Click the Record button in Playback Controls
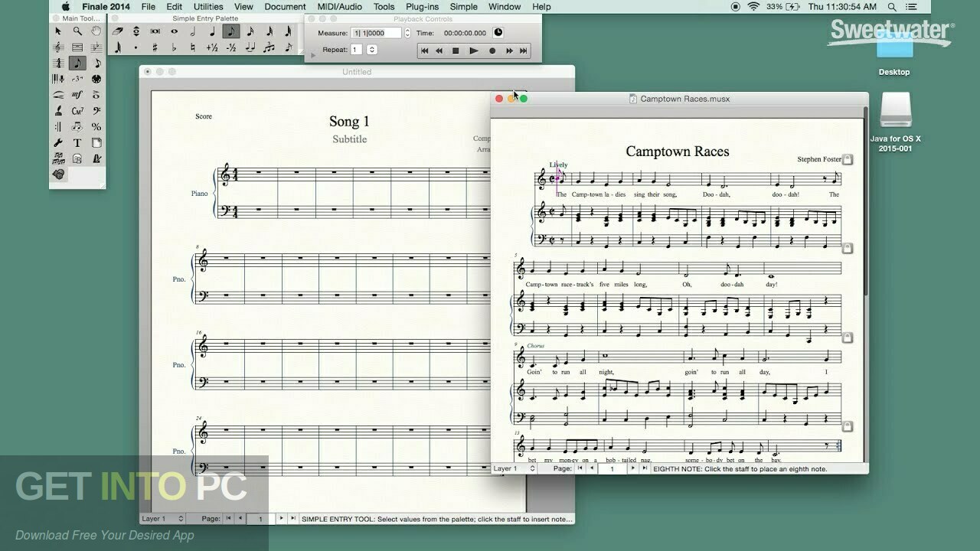The height and width of the screenshot is (551, 980). coord(492,51)
